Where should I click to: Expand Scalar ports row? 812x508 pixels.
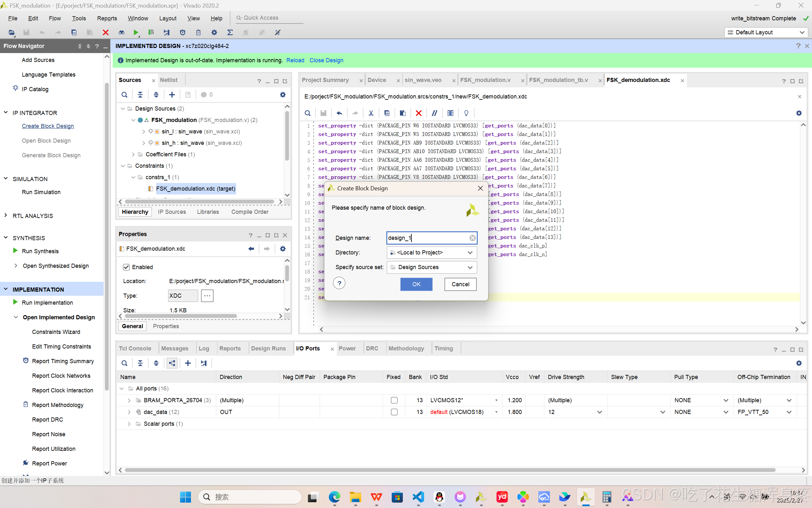coord(129,424)
